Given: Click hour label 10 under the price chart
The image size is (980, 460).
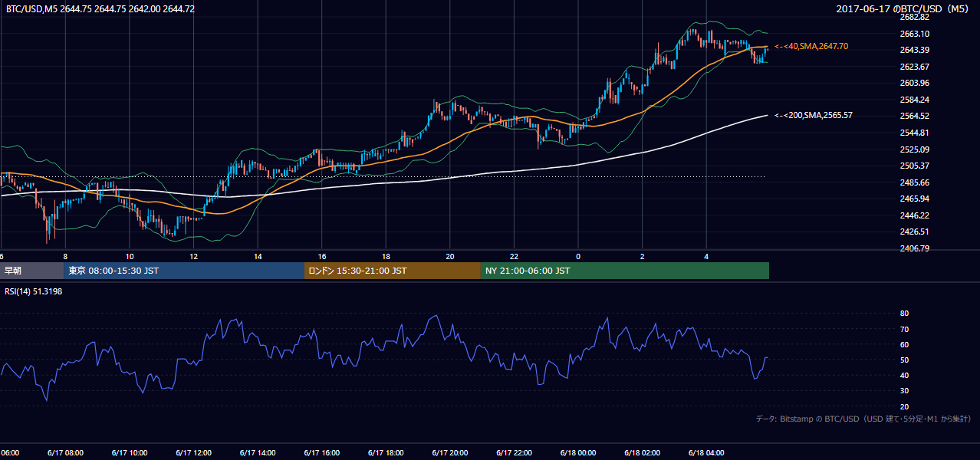Looking at the screenshot, I should tap(130, 257).
